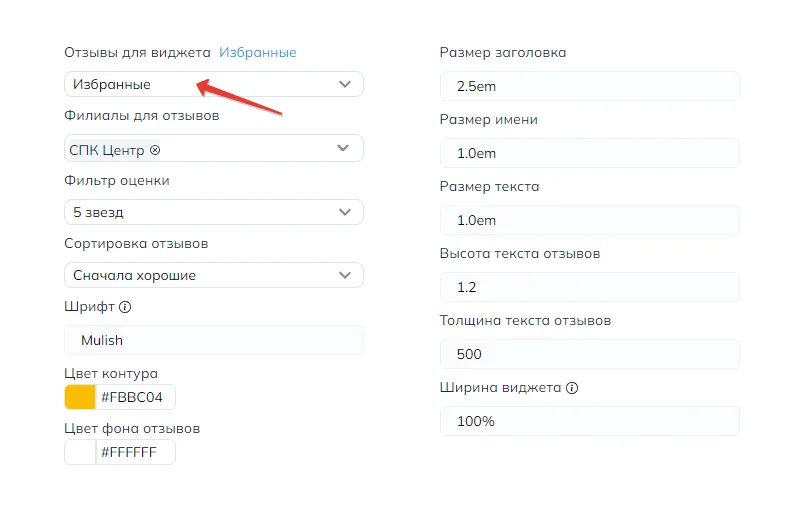This screenshot has width=796, height=513.
Task: Select the widget width 100% field
Action: 589,421
